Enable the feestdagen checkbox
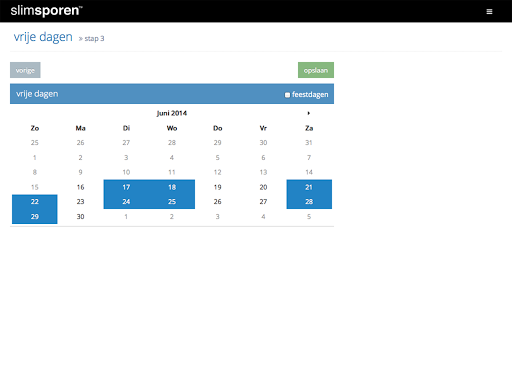This screenshot has width=512, height=384. (x=287, y=95)
